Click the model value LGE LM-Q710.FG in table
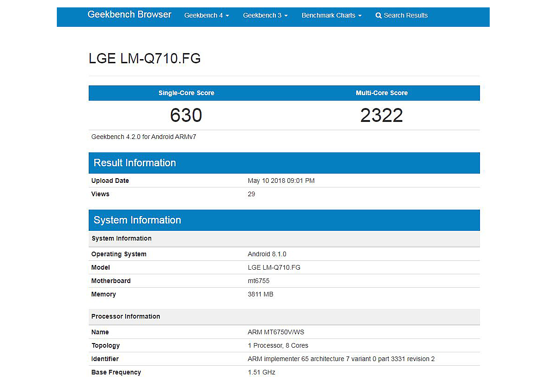This screenshot has height=392, width=547. tap(274, 267)
